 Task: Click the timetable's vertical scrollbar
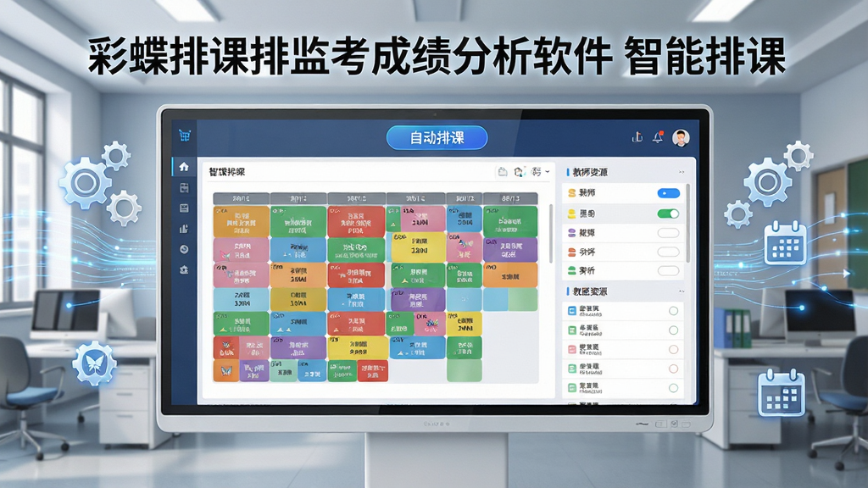pyautogui.click(x=550, y=234)
